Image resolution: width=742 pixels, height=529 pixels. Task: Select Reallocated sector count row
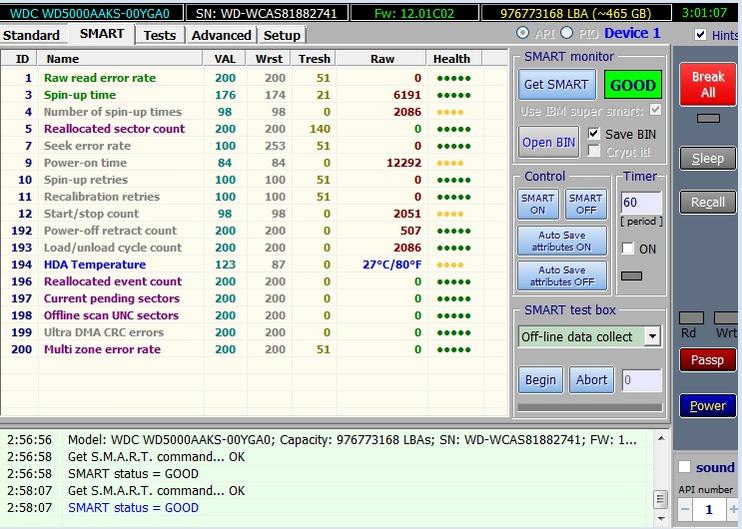254,129
